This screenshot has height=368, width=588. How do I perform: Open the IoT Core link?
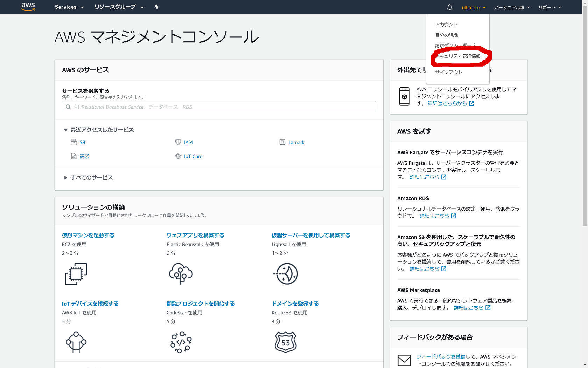193,156
